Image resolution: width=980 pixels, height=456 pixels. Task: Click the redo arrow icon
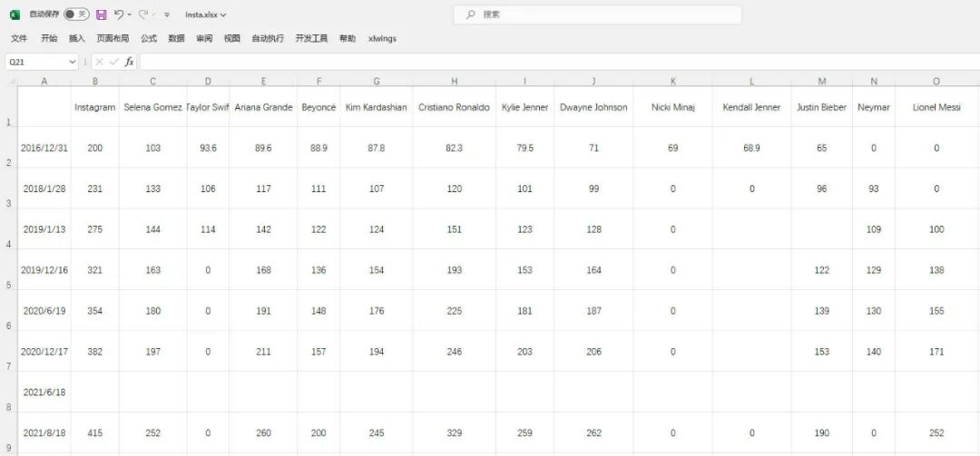[x=143, y=15]
